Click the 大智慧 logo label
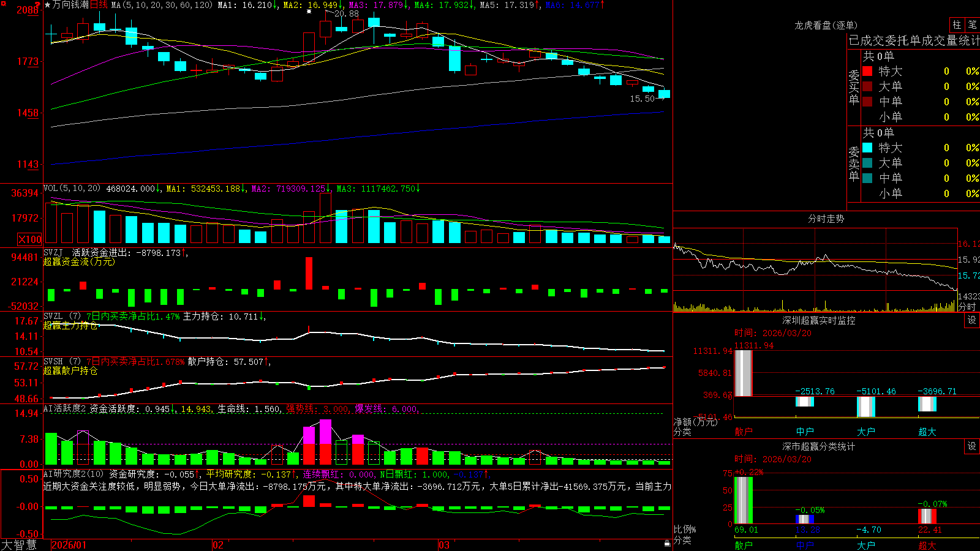The image size is (980, 551). (x=19, y=545)
